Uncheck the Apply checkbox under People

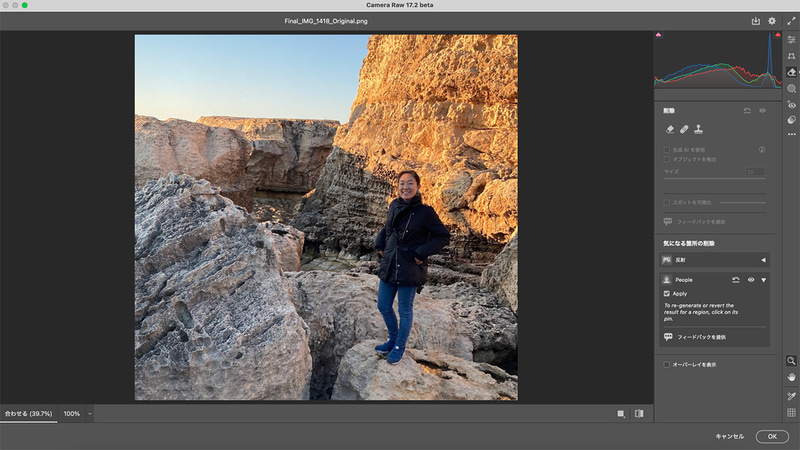click(x=667, y=294)
